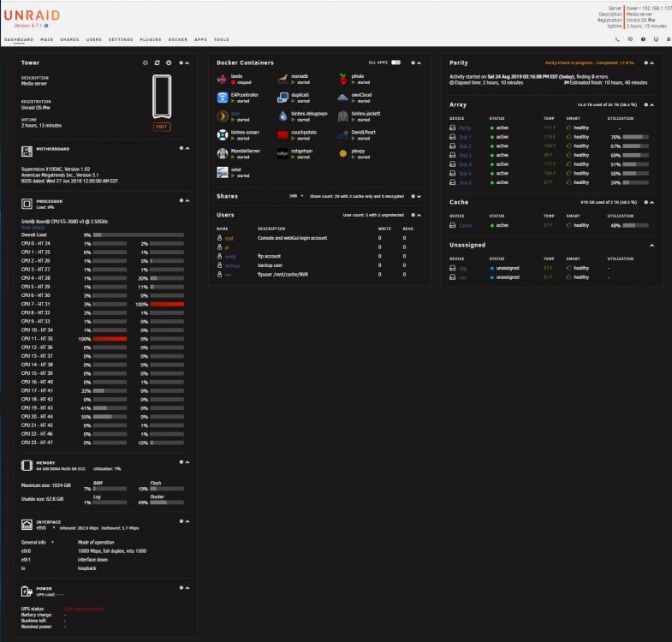Open the couchpotato container icon
Viewport: 672px width, 642px height.
(282, 135)
